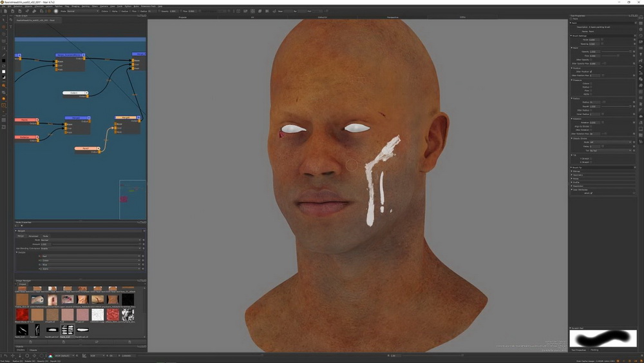Adjust the Paint Flow slider
The width and height of the screenshot is (644, 363).
(616, 55)
